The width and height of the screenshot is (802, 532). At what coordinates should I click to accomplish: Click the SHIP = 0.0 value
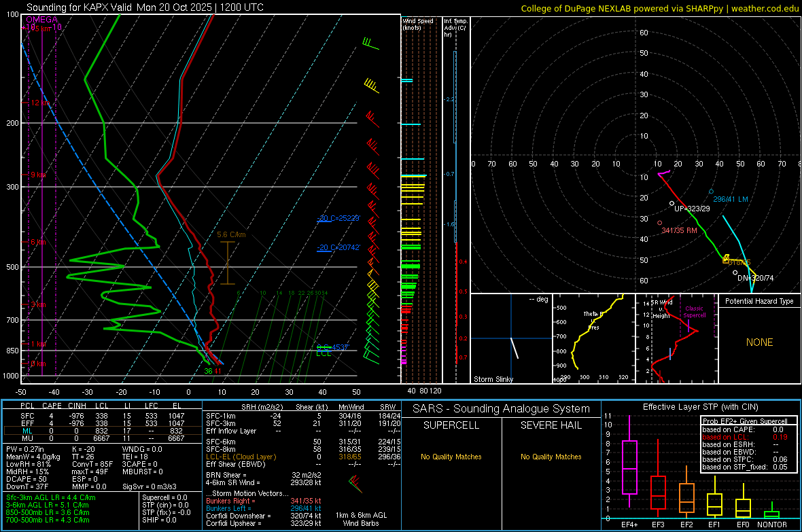[x=159, y=520]
